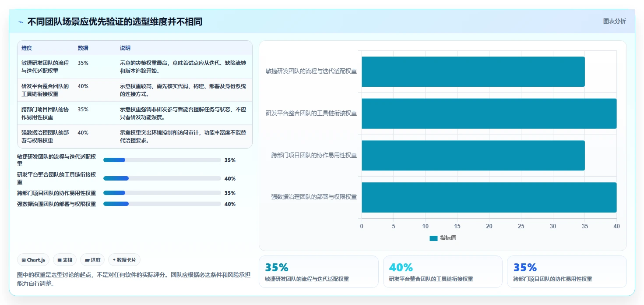This screenshot has height=305, width=644.
Task: Click the 35% label after the 跨部门项目团队 progress bar
Action: (x=230, y=193)
